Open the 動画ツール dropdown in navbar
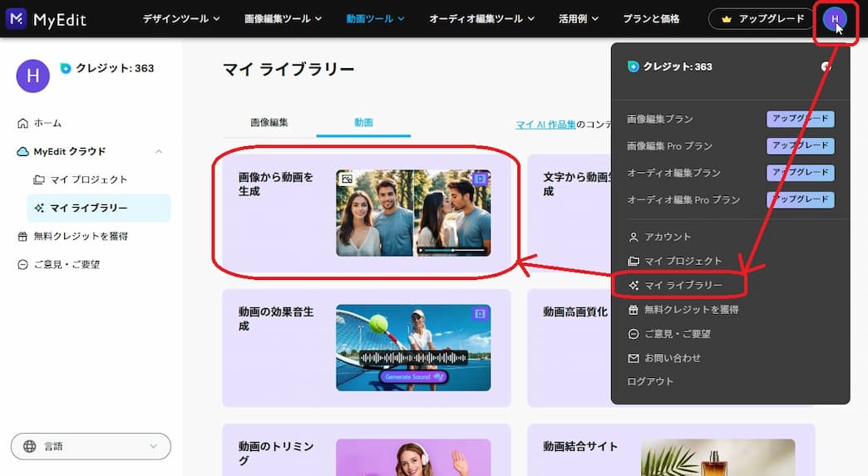Screen dimensions: 868x476 [x=377, y=18]
